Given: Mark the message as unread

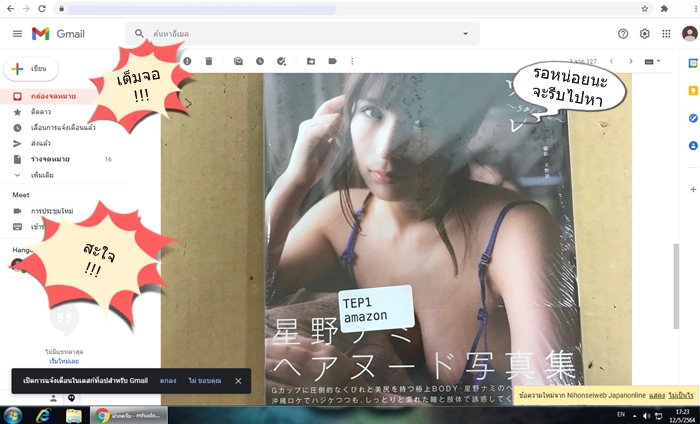Looking at the screenshot, I should [x=238, y=61].
